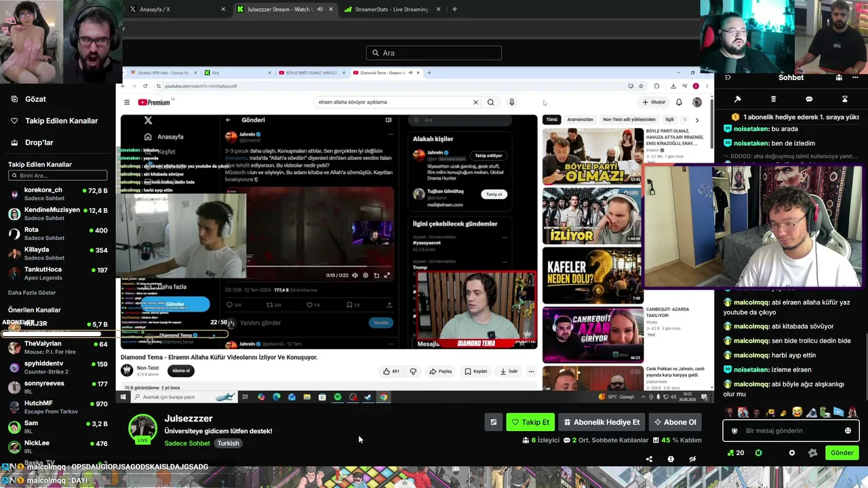The image size is (868, 488).
Task: Open BÖYLE PARTİ OLMAZ video thumbnail
Action: 593,156
